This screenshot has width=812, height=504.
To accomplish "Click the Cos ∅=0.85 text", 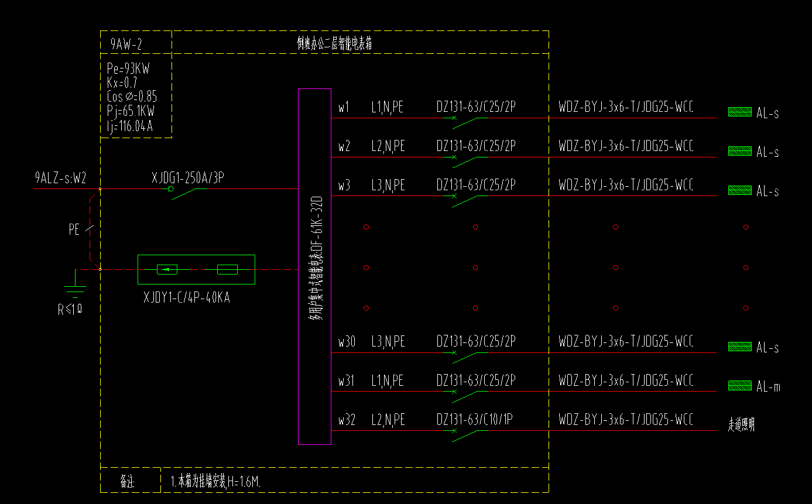I will click(x=132, y=97).
